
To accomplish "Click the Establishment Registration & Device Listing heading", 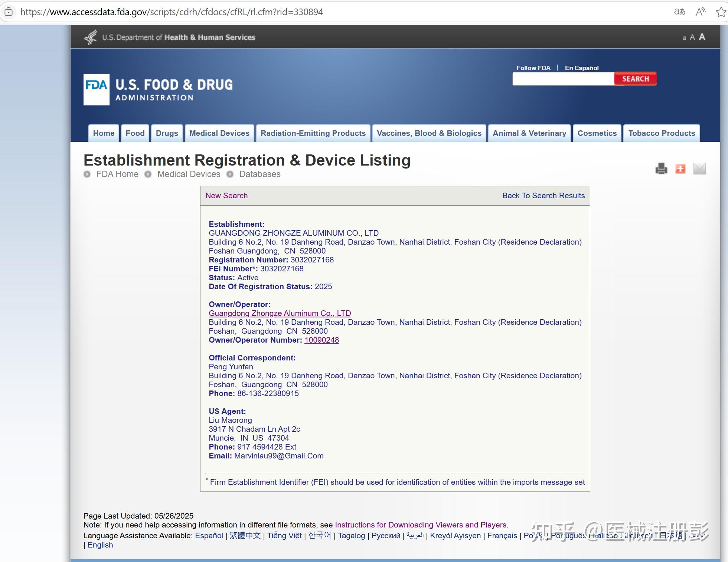I will (x=247, y=160).
